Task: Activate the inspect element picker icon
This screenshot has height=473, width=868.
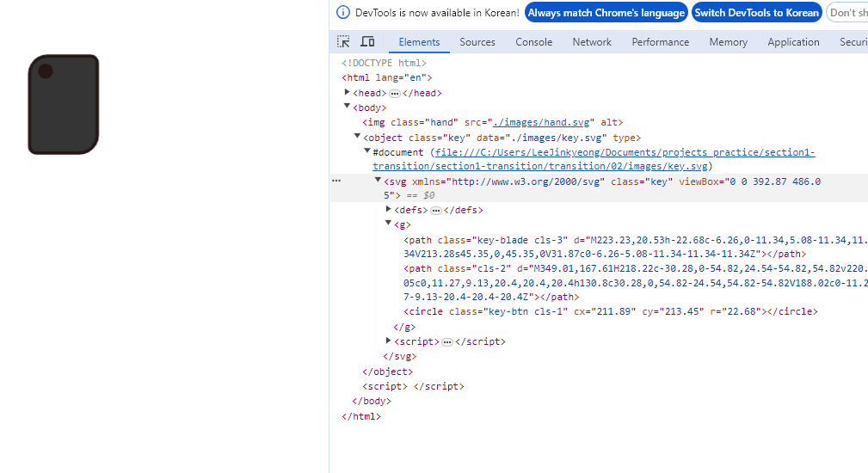Action: [x=343, y=41]
